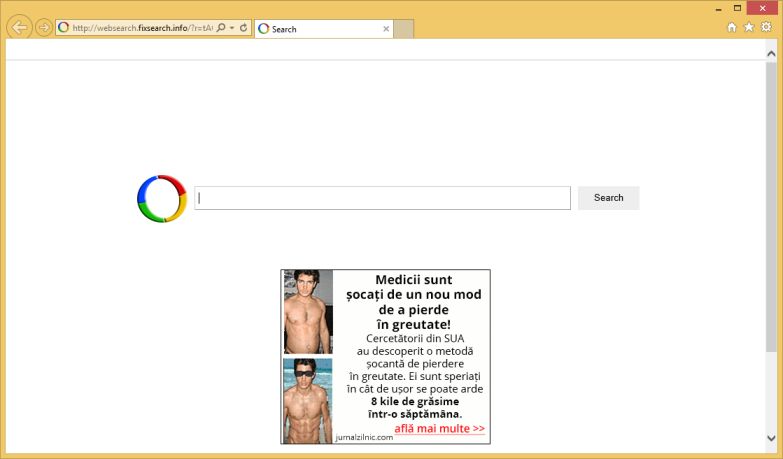Minimize the browser window

coord(719,8)
